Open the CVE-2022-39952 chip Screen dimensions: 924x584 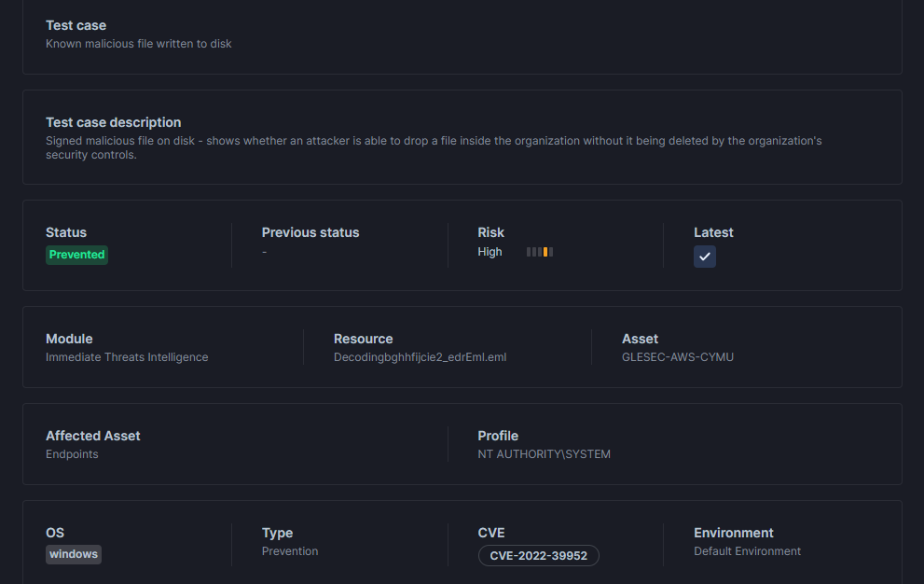[x=538, y=556]
